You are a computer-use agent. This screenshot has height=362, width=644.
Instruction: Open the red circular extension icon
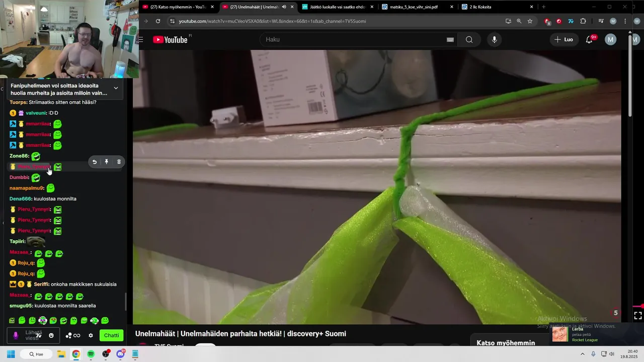[x=559, y=21]
